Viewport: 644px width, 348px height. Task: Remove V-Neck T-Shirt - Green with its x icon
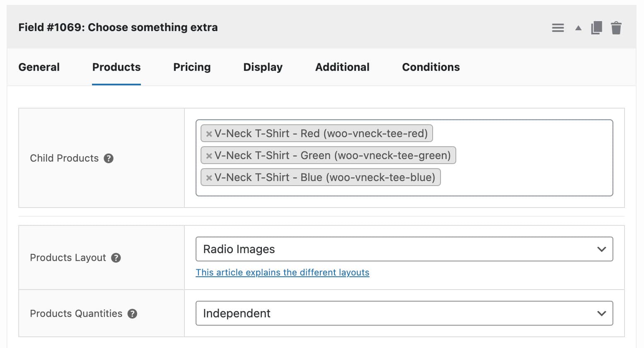(x=208, y=155)
